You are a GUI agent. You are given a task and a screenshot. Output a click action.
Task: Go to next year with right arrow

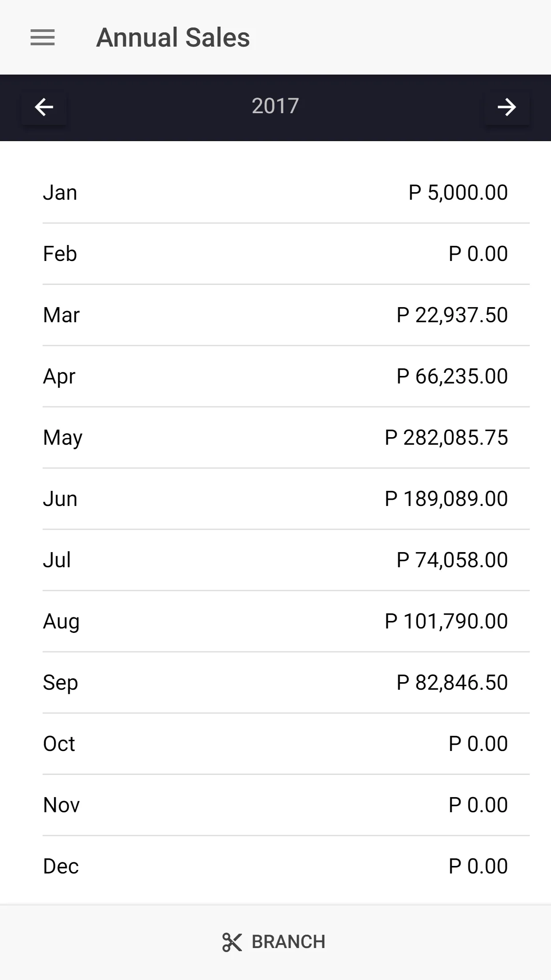coord(507,107)
